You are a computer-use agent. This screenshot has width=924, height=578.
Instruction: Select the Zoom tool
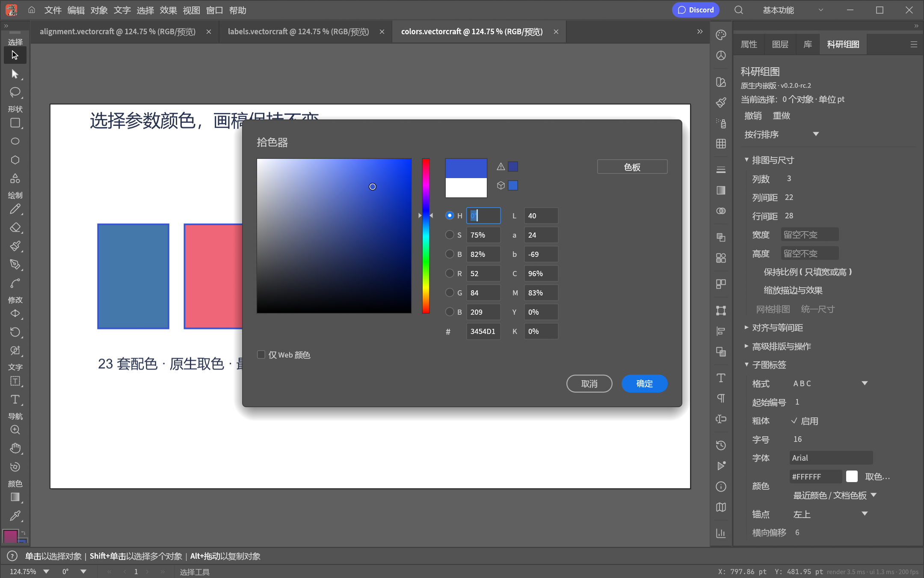(x=15, y=430)
